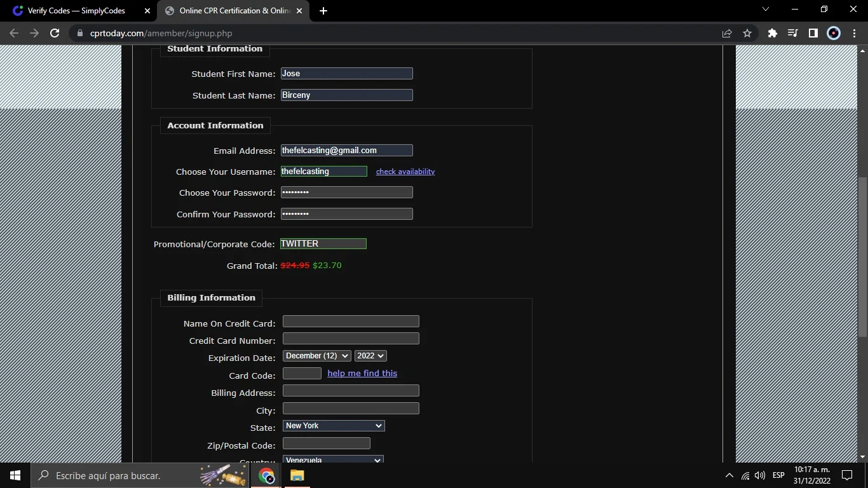Click the Zip/Postal Code field
The image size is (868, 488).
(x=327, y=444)
